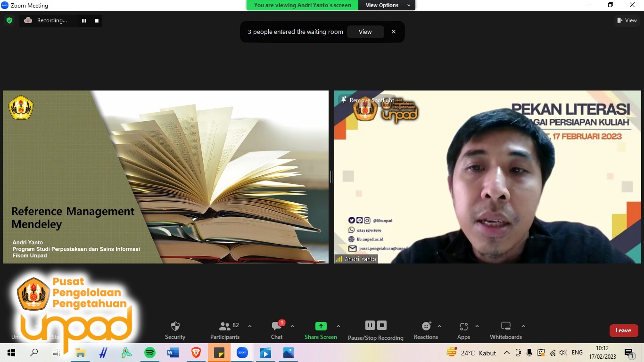Click the green encryption shield icon
This screenshot has height=362, width=644.
[x=9, y=20]
